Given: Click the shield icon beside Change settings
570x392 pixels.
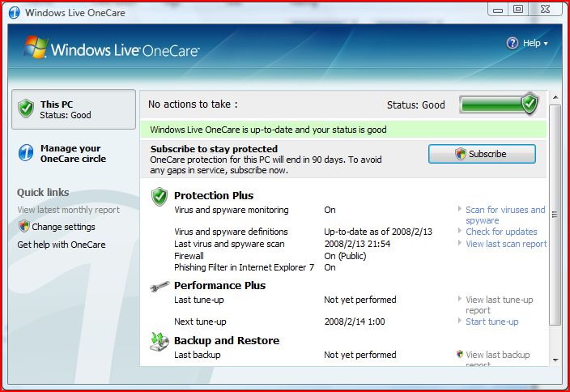Looking at the screenshot, I should pos(23,226).
